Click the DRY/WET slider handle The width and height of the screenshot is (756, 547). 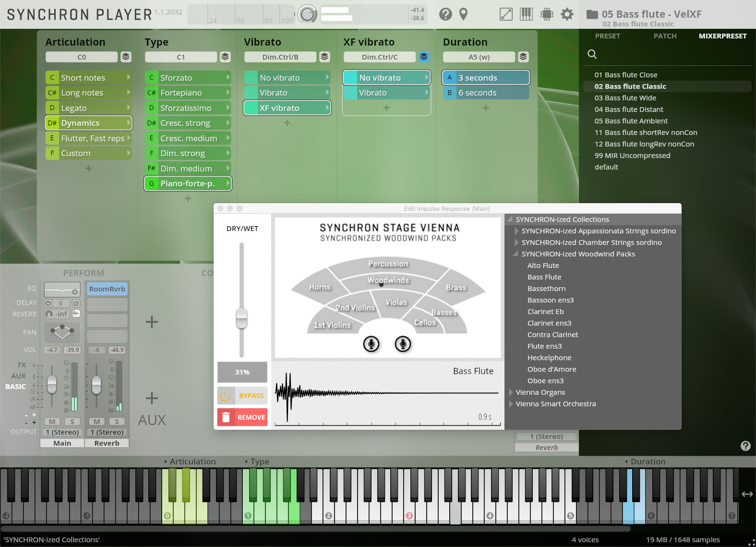[241, 318]
